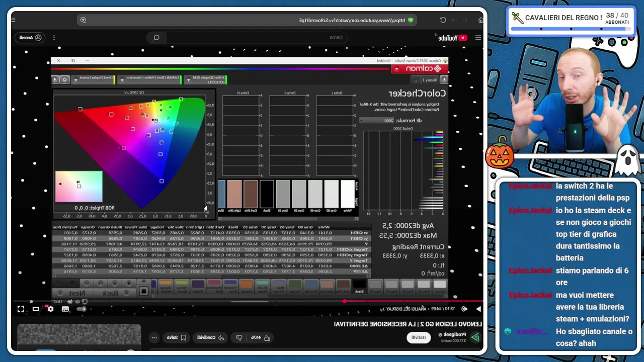Click the Calman settings gear icon

[64, 79]
